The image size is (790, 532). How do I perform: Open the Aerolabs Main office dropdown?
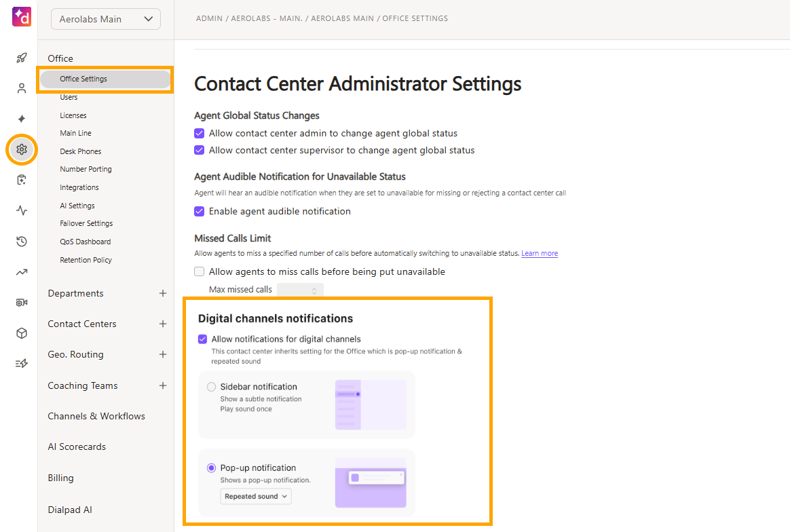[106, 19]
